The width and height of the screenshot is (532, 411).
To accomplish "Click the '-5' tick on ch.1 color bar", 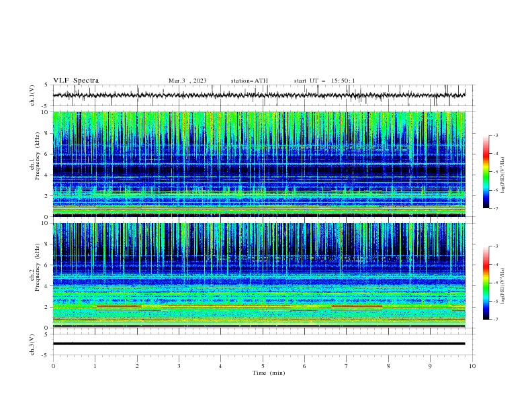I will (495, 172).
